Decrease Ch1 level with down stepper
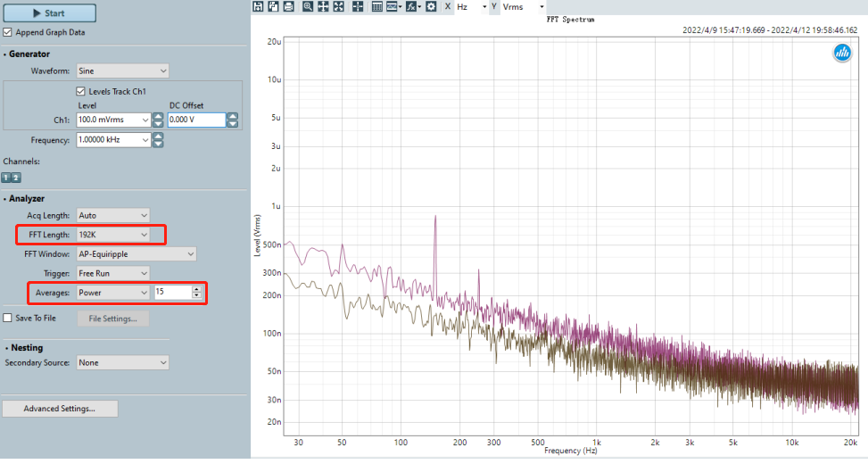This screenshot has width=868, height=464. [158, 123]
